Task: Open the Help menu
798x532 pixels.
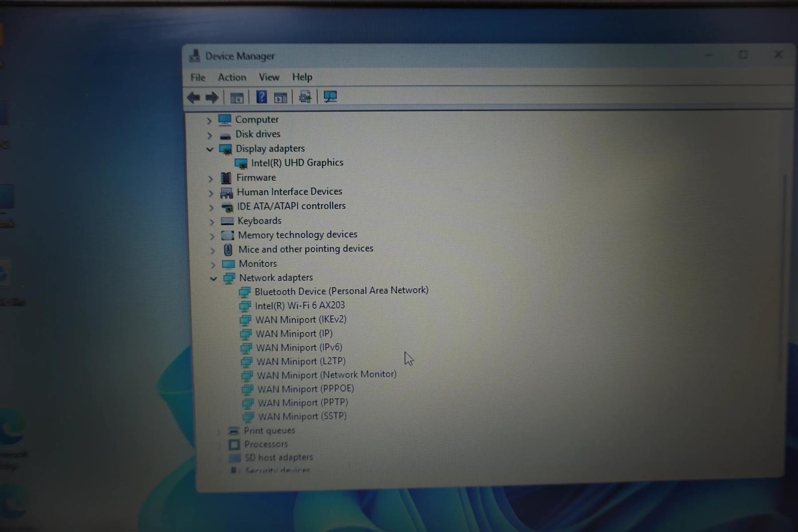Action: (x=302, y=77)
